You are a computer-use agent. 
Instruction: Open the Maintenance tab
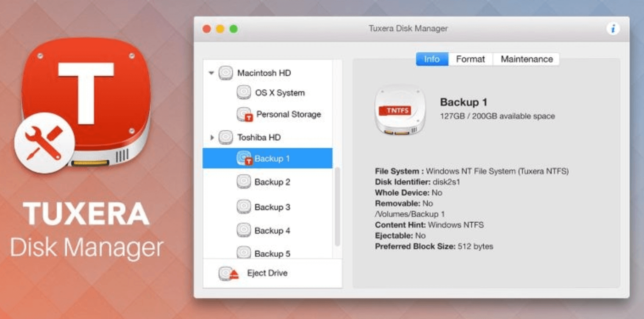526,59
